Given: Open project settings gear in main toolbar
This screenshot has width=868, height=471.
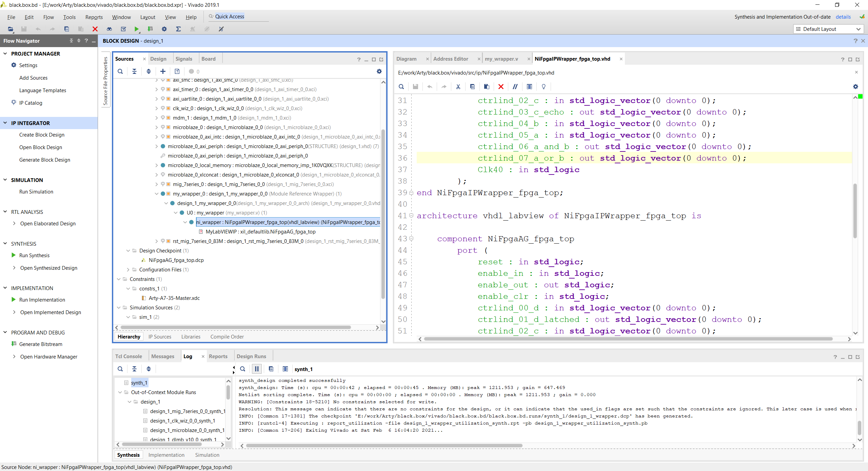Looking at the screenshot, I should pyautogui.click(x=164, y=29).
